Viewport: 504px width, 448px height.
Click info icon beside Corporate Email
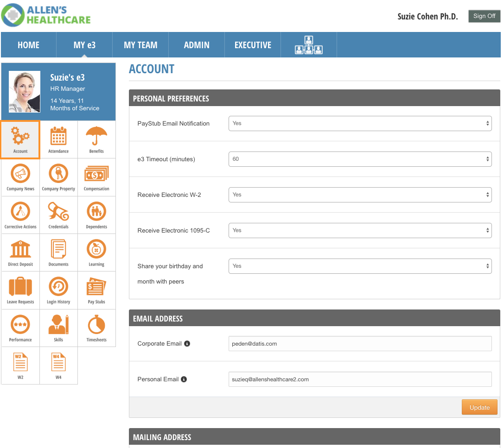187,344
